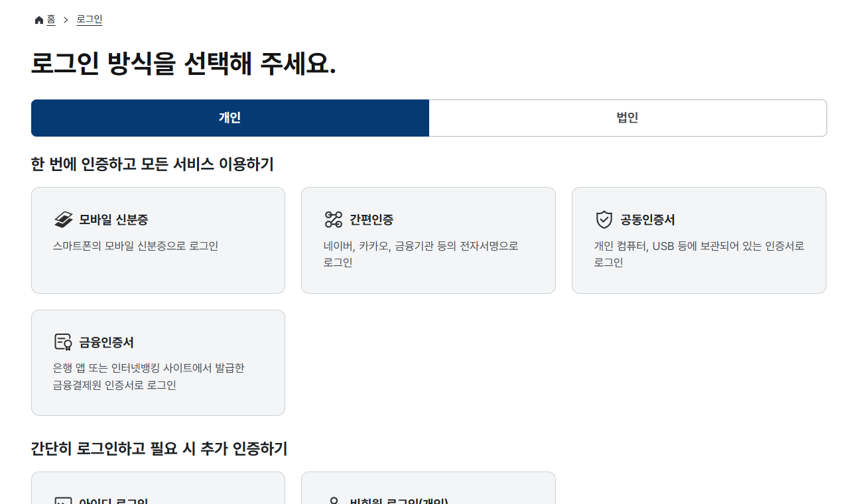Click heading '한 번에 인증하고 모든 서비스 이용하기'

153,164
